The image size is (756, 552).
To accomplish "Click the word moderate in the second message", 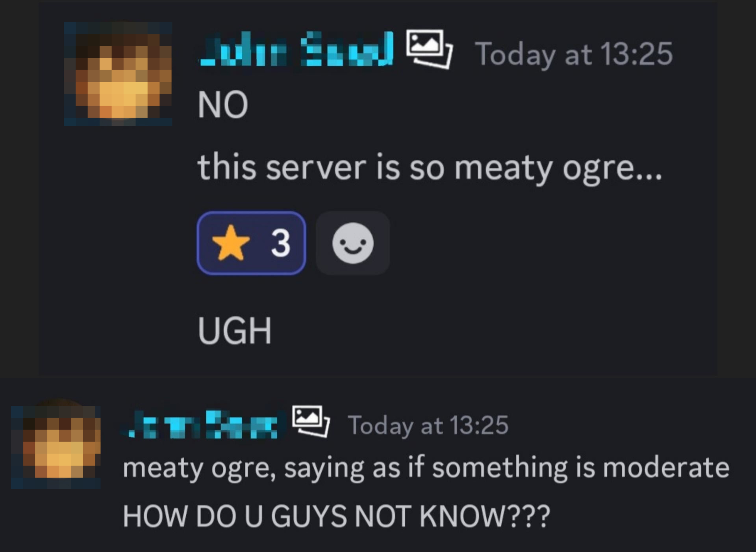I will coord(666,468).
